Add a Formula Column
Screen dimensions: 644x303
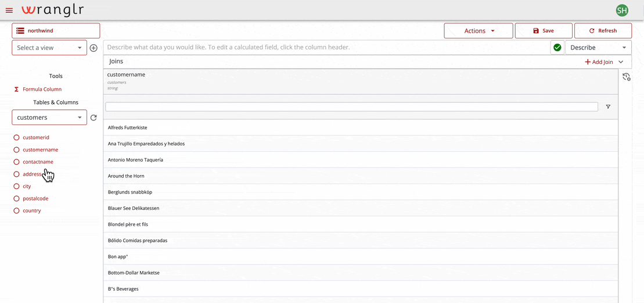click(38, 89)
